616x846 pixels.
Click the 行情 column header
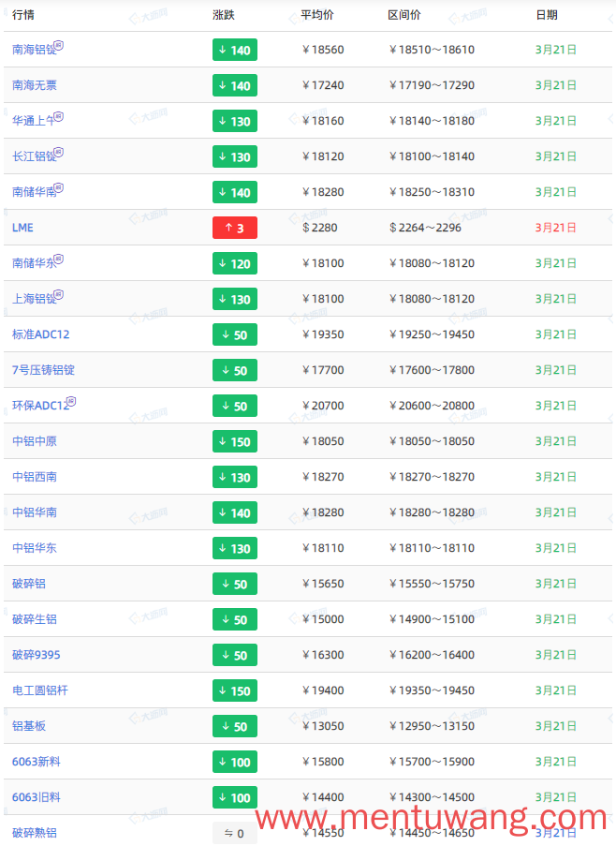click(x=23, y=15)
